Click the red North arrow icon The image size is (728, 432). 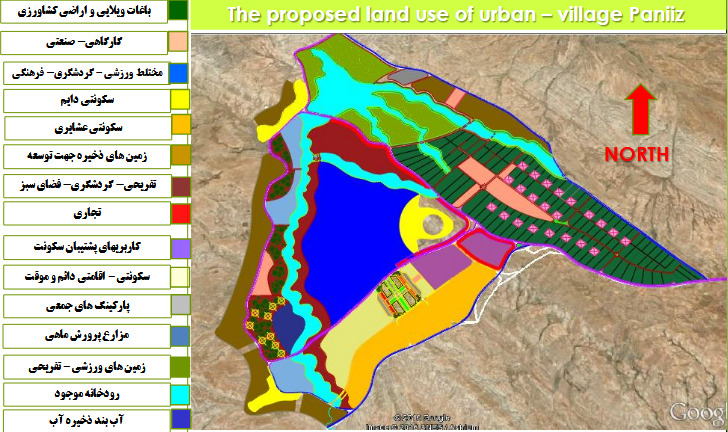click(642, 110)
